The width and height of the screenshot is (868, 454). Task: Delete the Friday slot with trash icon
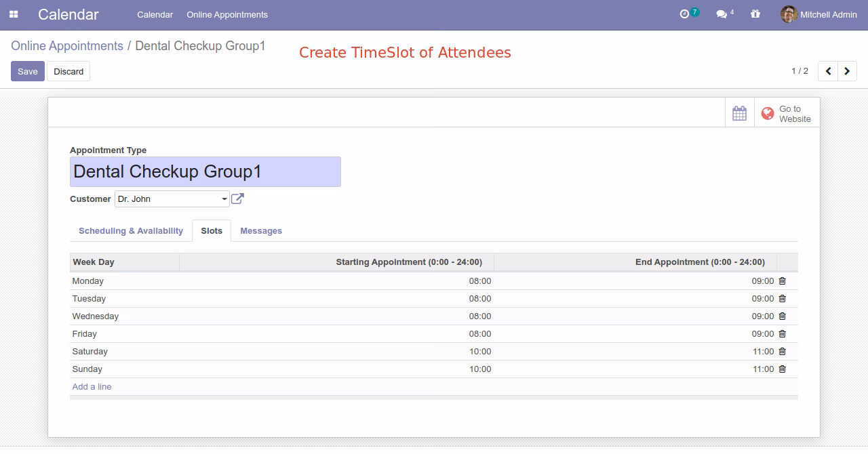[x=783, y=333]
